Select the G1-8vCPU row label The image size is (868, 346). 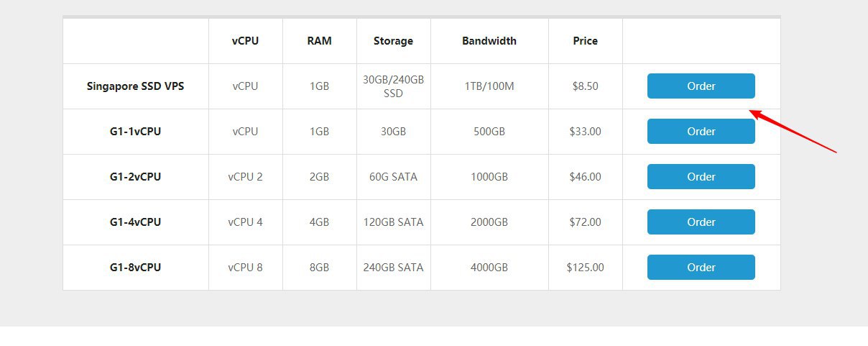pyautogui.click(x=135, y=268)
